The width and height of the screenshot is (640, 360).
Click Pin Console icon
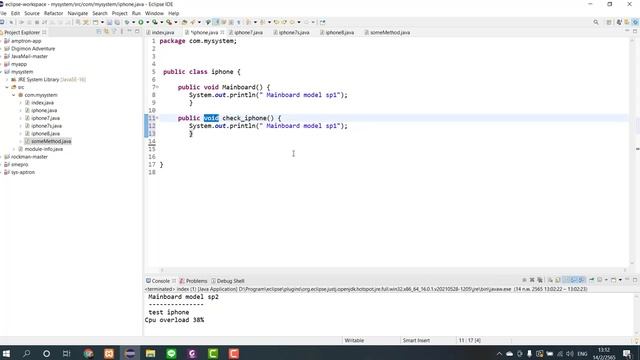[x=591, y=280]
